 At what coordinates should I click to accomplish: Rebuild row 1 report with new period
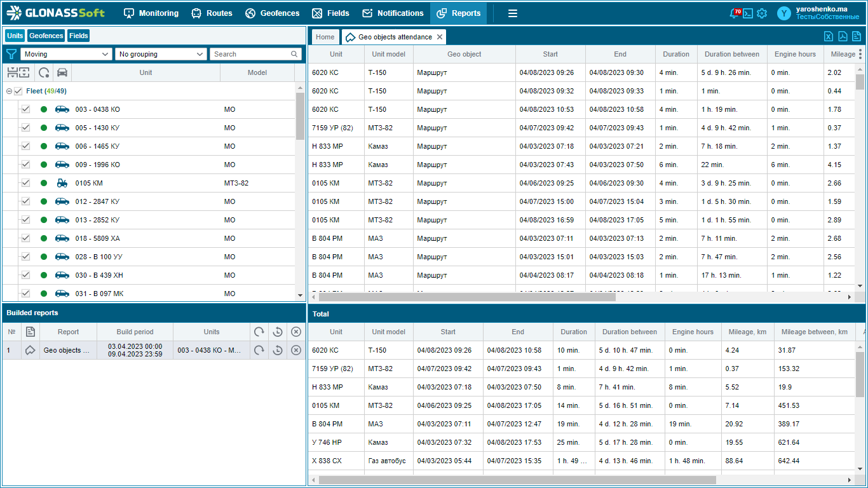click(x=277, y=350)
